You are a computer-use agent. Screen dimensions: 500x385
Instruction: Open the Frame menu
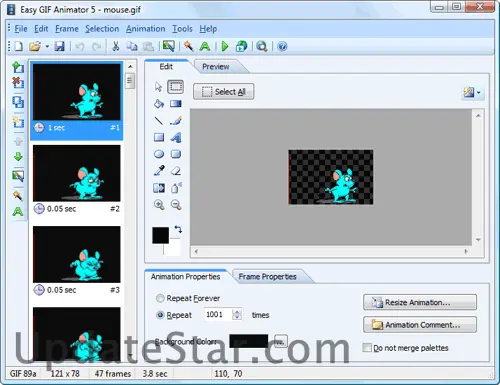click(x=67, y=29)
